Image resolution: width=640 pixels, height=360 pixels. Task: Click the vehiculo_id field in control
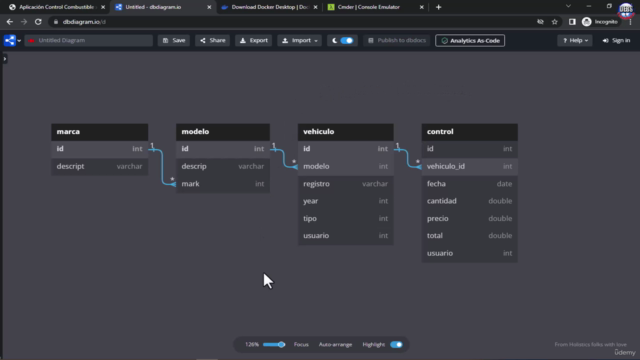pyautogui.click(x=469, y=167)
